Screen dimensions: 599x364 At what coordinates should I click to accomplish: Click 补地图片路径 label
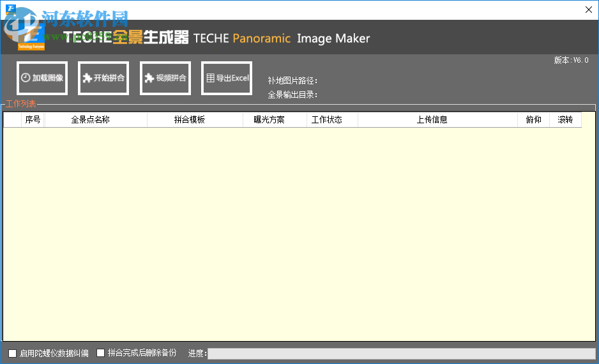(292, 80)
